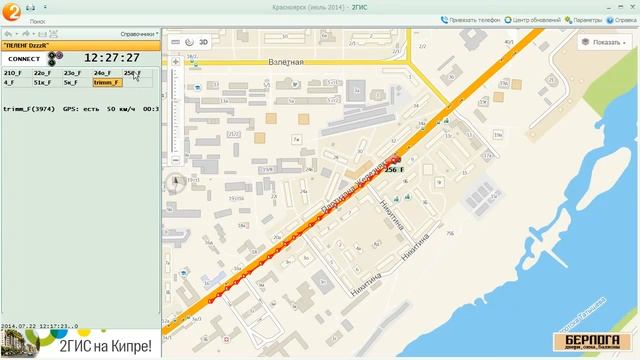
Task: Go forward with the right arrow icon
Action: coord(26,34)
